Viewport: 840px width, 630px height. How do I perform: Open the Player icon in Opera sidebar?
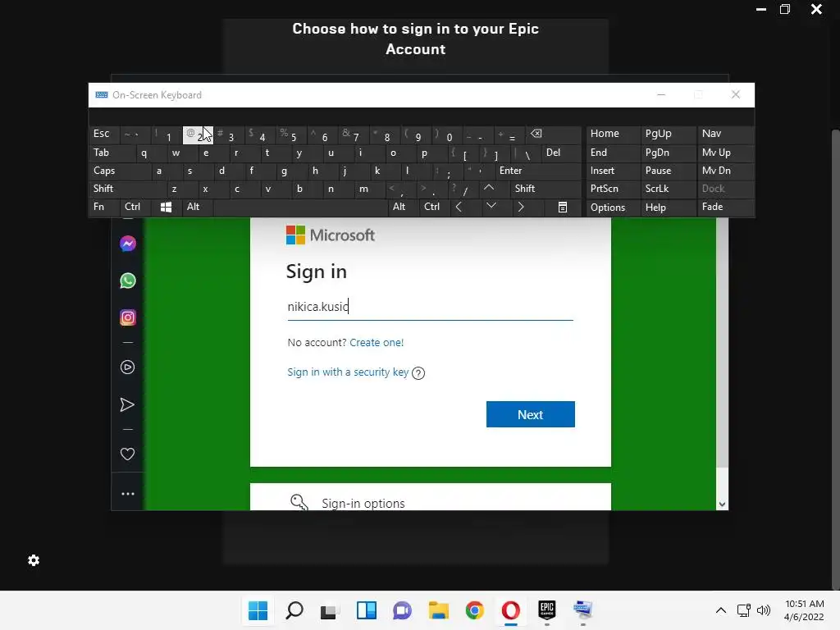point(127,367)
